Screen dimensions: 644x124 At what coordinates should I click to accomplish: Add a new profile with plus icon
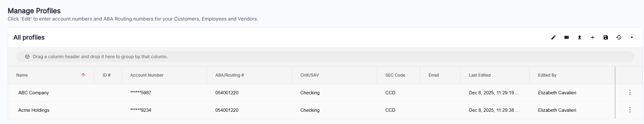[x=593, y=37]
